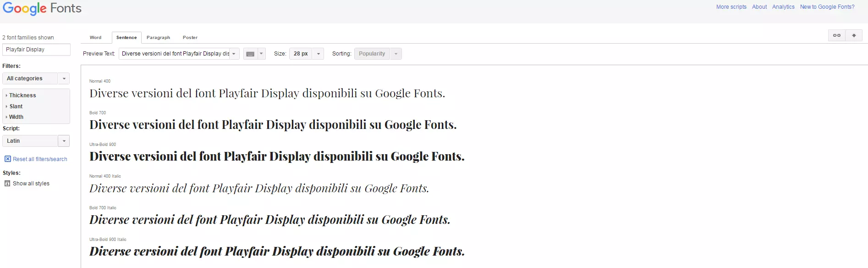Expand the Width filter
868x268 pixels.
14,117
